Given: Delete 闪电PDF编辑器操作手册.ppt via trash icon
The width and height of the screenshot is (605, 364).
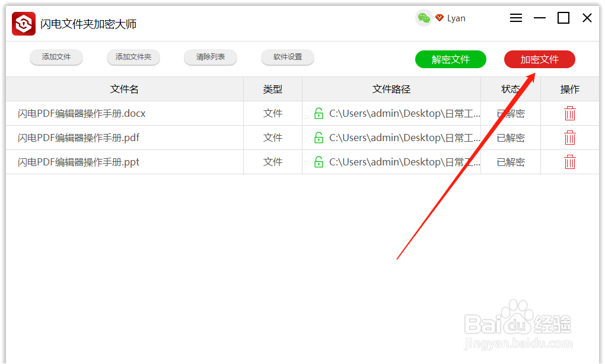Looking at the screenshot, I should (x=569, y=161).
